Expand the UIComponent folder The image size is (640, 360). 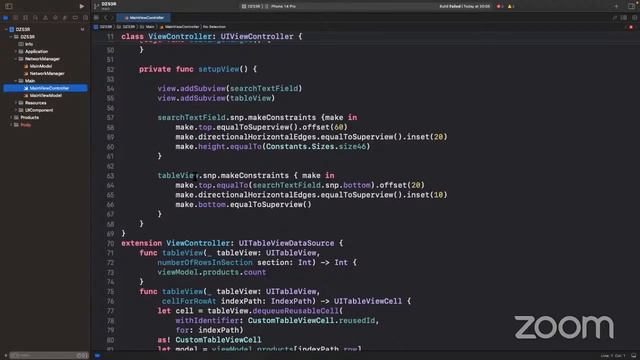click(16, 110)
